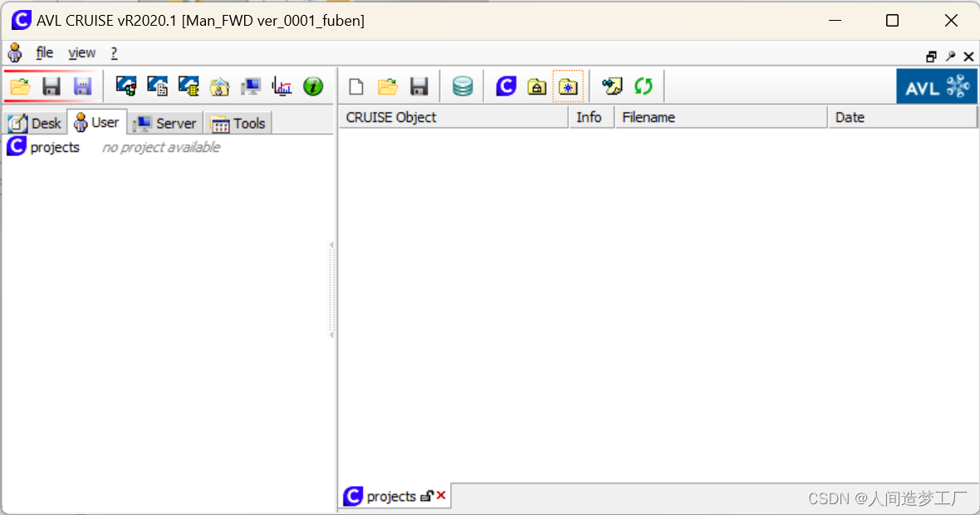Click the folder icon with blue star
The width and height of the screenshot is (980, 515).
click(568, 86)
